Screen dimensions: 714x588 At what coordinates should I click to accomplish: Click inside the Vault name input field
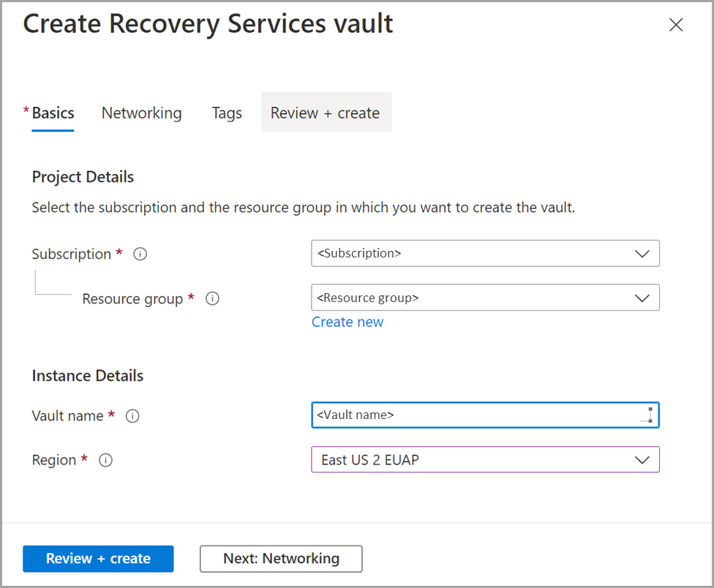point(468,415)
